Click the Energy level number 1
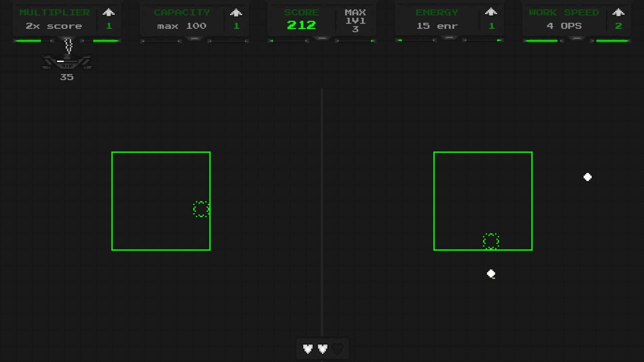This screenshot has height=362, width=644. click(491, 26)
